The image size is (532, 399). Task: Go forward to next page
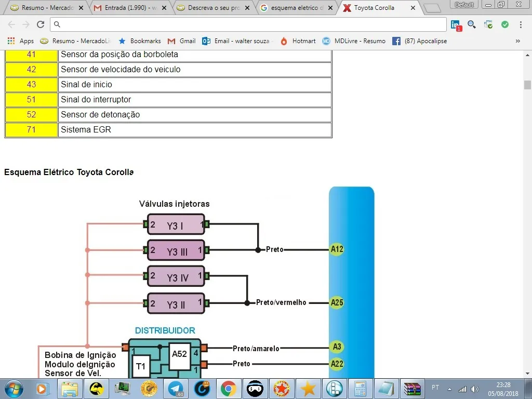(x=26, y=24)
